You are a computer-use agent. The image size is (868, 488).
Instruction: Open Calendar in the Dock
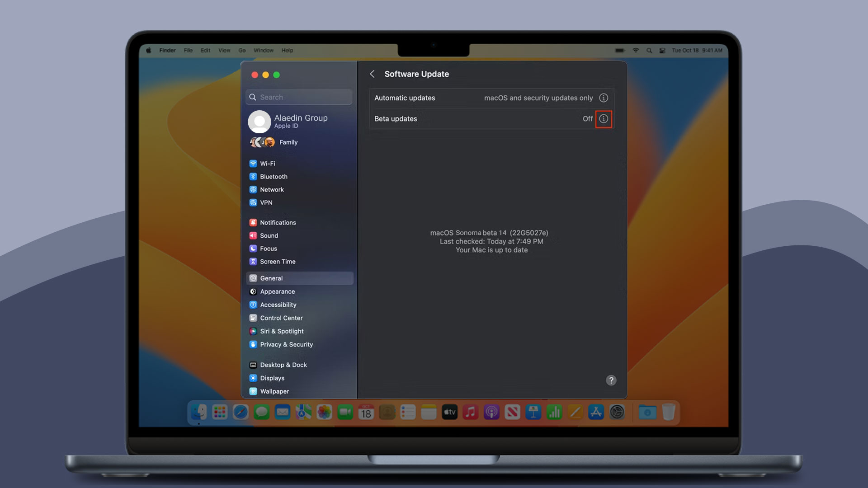[x=366, y=412]
